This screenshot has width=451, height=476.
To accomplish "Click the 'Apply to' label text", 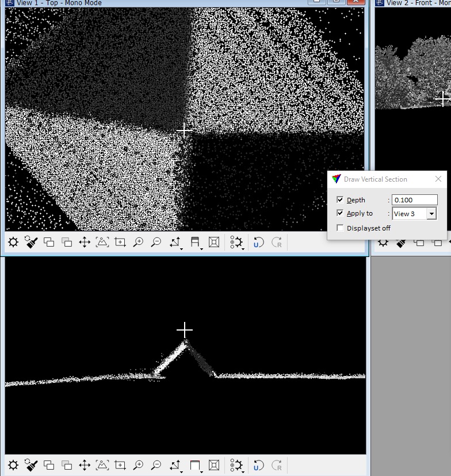I will coord(360,213).
